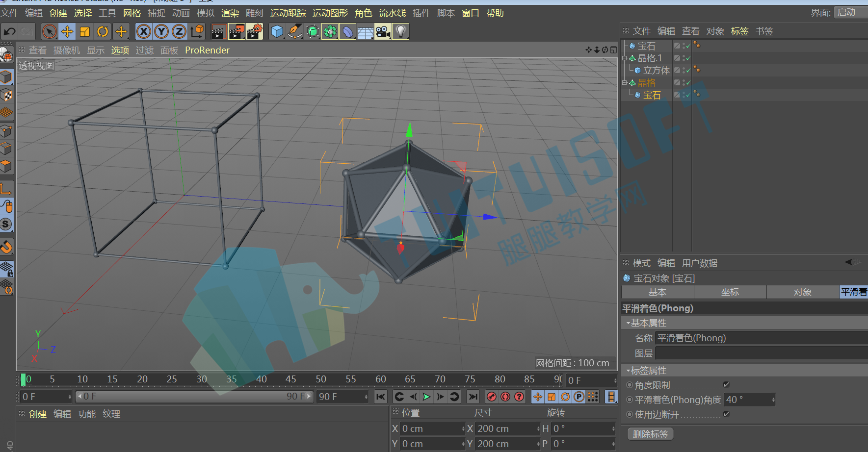
Task: Toggle the Use Edge Breaks checkbox (使用边断开)
Action: coord(726,414)
